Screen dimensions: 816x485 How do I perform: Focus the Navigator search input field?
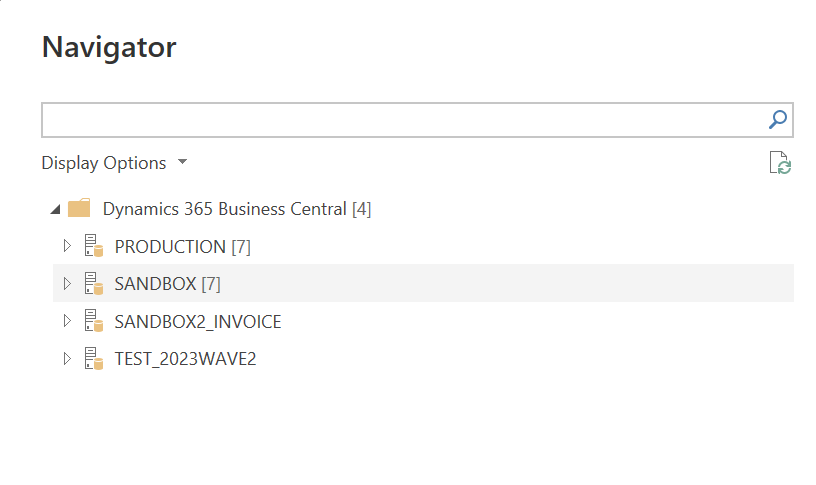(400, 120)
